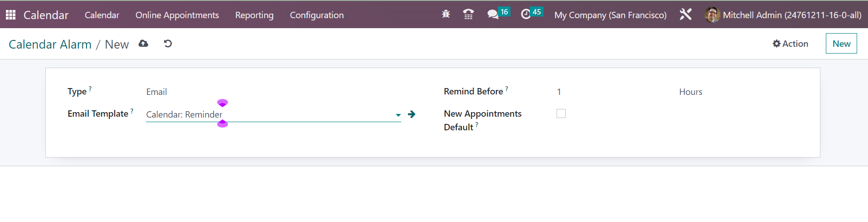
Task: Open the Online Appointments menu
Action: [x=177, y=15]
